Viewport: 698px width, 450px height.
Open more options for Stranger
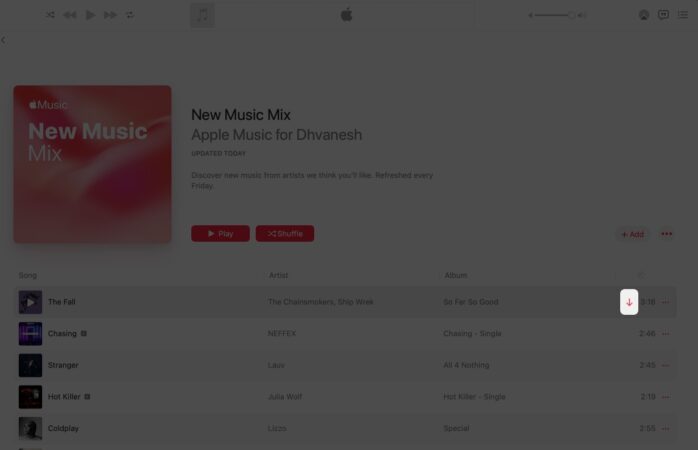click(666, 365)
